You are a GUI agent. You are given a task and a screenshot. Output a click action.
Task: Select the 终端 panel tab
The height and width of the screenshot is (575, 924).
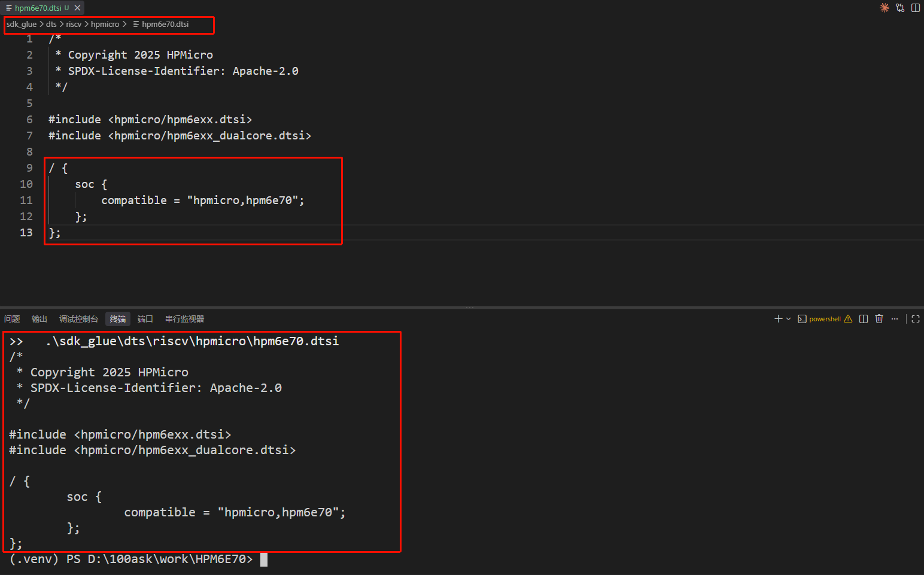pos(118,319)
